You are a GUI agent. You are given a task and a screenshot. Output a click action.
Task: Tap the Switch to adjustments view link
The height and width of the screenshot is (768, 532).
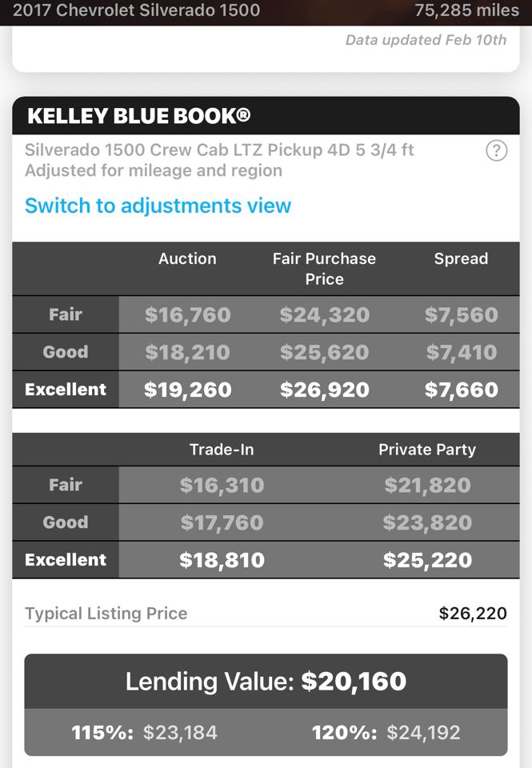pyautogui.click(x=158, y=206)
